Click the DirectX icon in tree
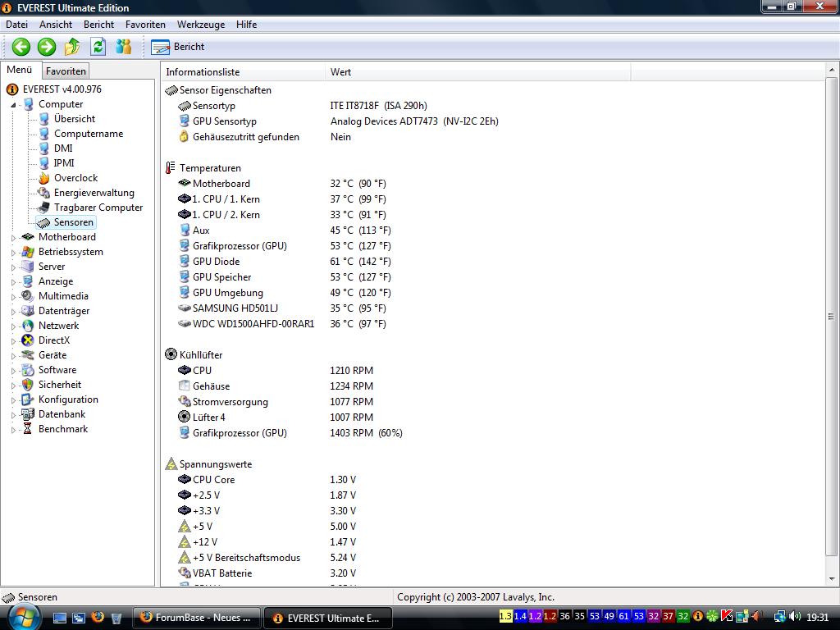This screenshot has height=630, width=840. coord(27,340)
